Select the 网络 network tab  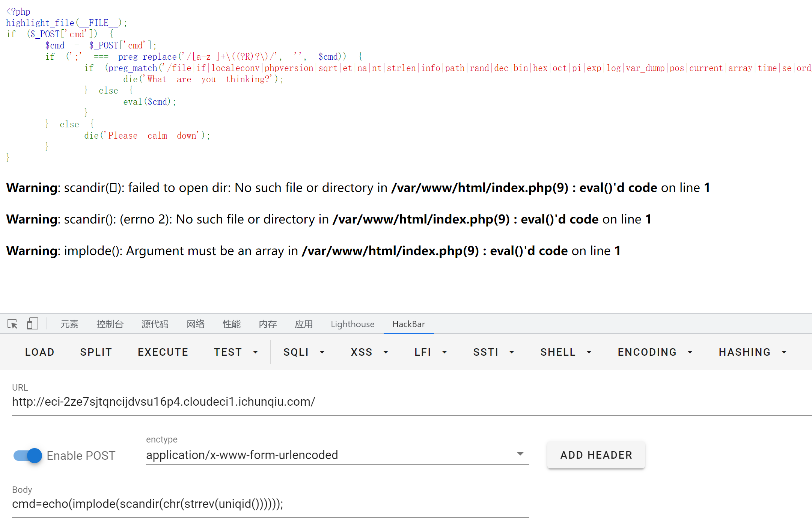pyautogui.click(x=196, y=324)
